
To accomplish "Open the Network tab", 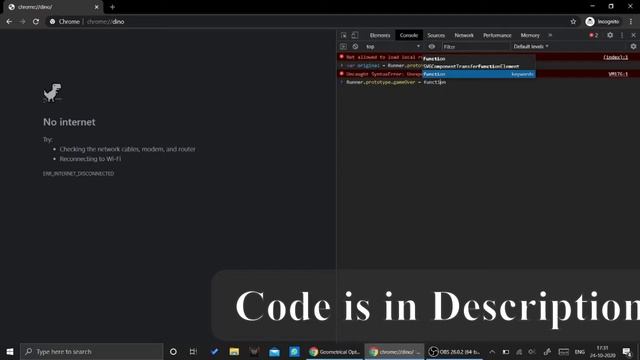I will (464, 36).
